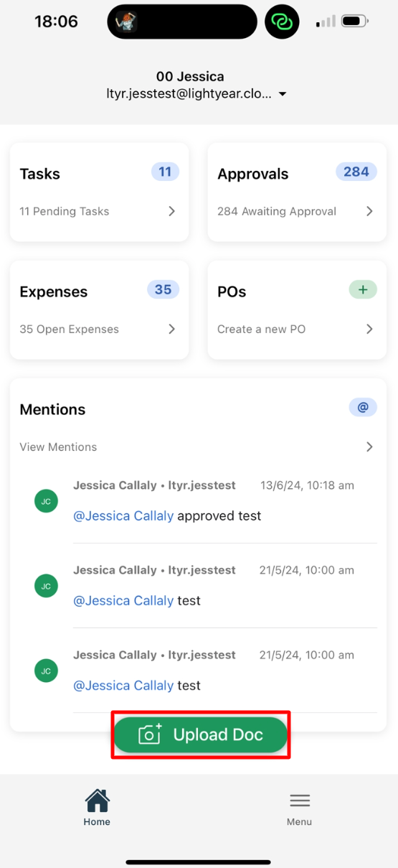Tap the Expenses count badge showing 35
Image resolution: width=398 pixels, height=868 pixels.
164,289
